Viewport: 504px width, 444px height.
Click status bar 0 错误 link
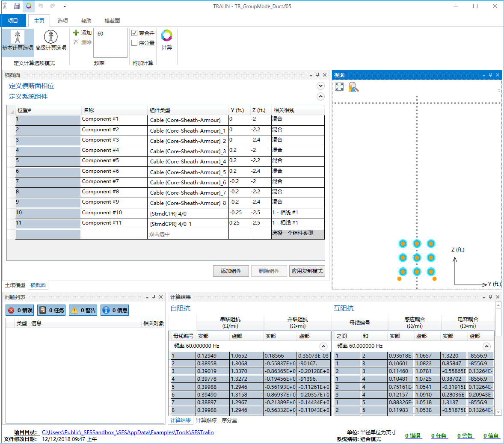click(413, 435)
